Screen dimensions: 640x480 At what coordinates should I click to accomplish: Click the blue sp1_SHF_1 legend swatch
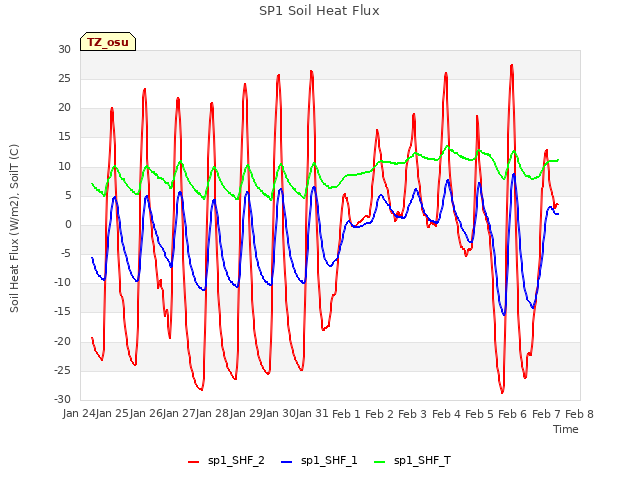tap(287, 462)
